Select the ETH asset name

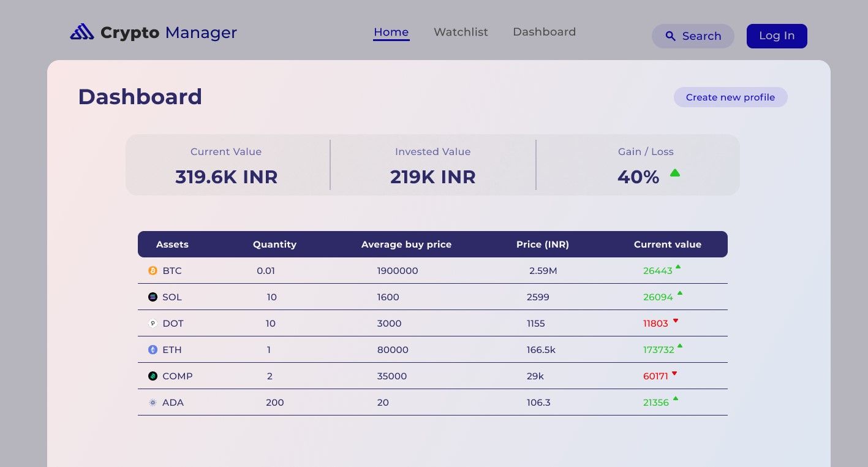click(172, 349)
